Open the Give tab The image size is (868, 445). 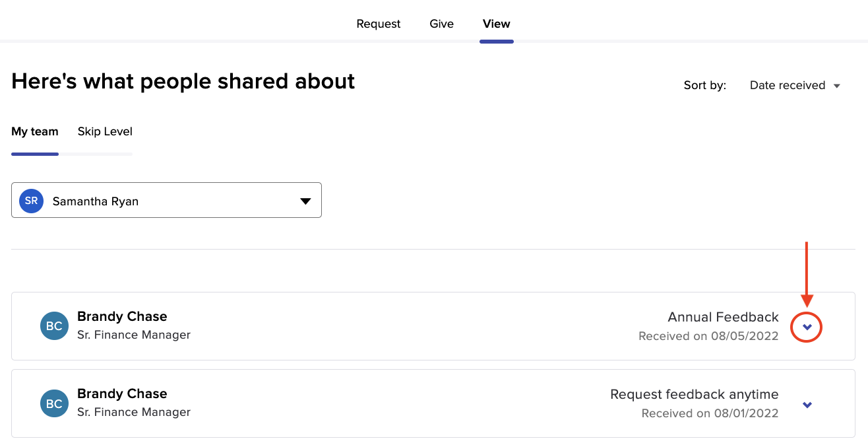click(441, 24)
